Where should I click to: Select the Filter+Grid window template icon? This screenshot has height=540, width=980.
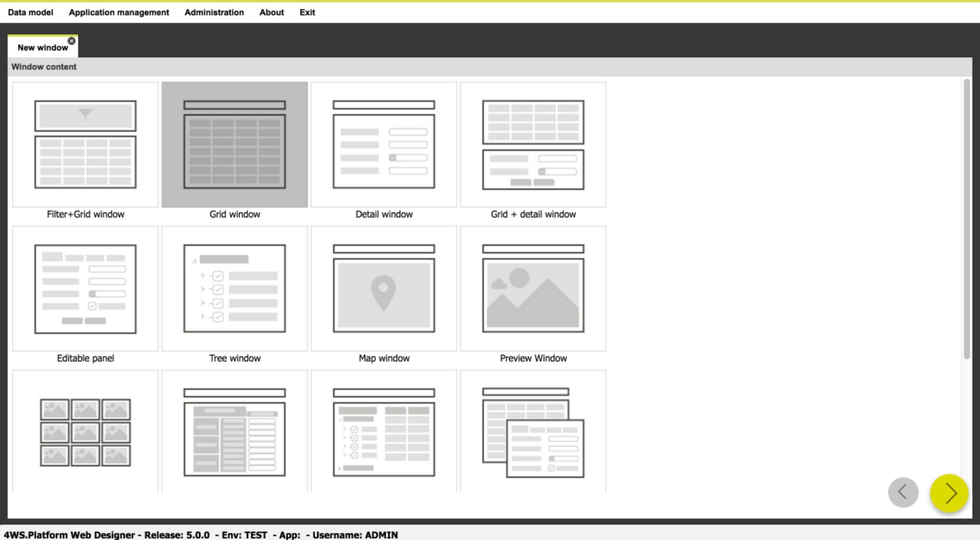(85, 144)
